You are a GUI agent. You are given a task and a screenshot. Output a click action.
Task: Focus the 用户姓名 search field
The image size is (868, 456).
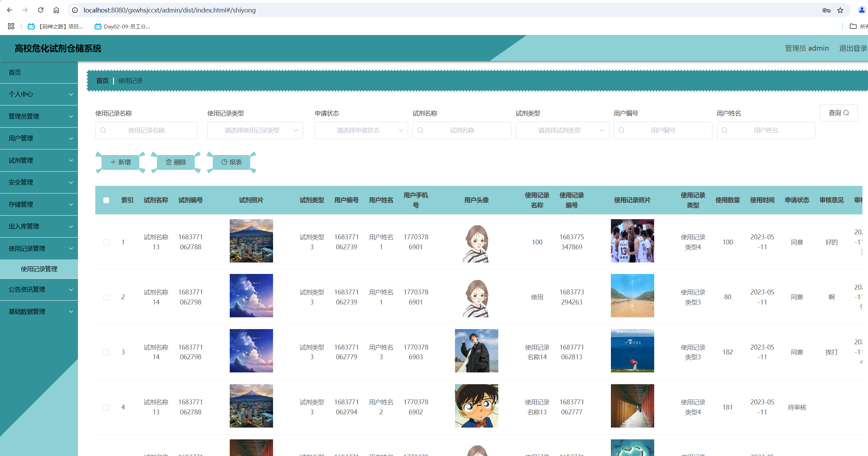(x=766, y=130)
